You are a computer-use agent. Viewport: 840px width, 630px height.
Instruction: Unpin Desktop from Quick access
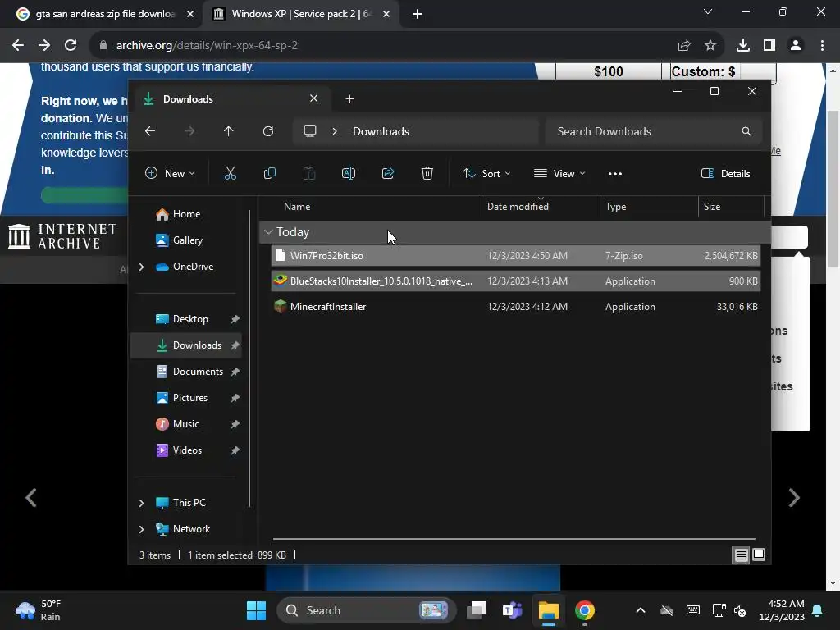coord(235,319)
